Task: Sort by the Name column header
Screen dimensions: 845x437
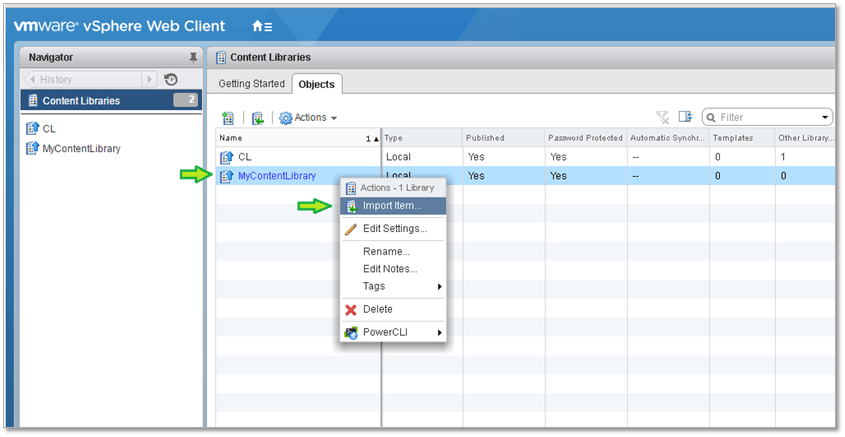Action: pos(298,138)
